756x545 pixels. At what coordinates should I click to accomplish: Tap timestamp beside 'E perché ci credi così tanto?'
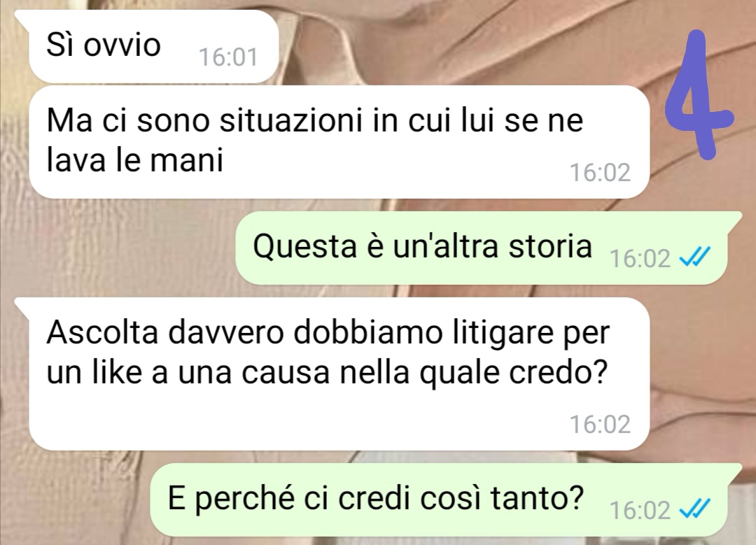[640, 510]
